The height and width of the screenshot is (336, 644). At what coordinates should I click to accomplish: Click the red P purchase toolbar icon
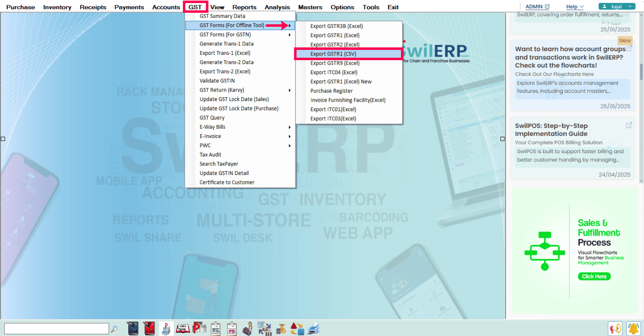click(x=199, y=328)
